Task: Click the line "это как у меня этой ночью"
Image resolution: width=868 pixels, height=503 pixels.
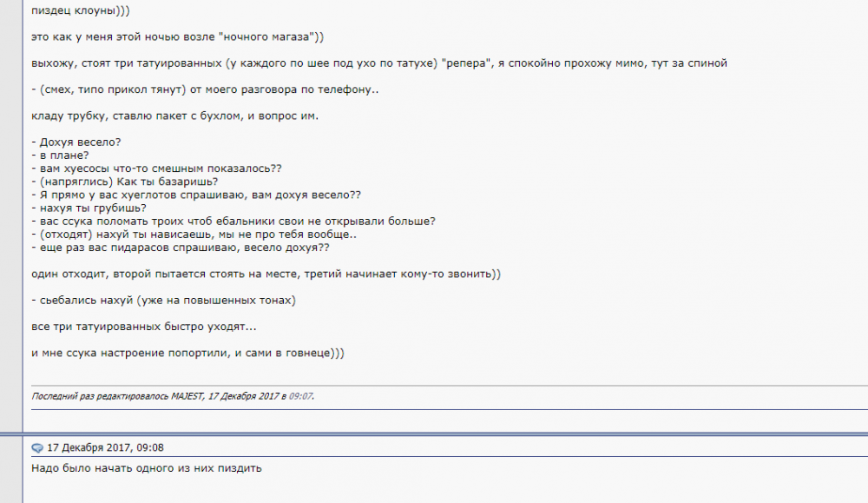Action: [177, 37]
